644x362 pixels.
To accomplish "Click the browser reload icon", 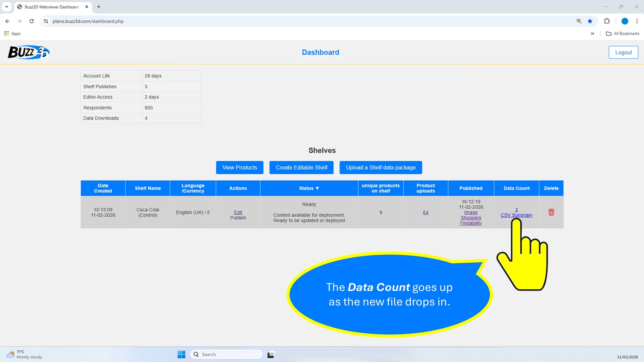I will (x=31, y=21).
